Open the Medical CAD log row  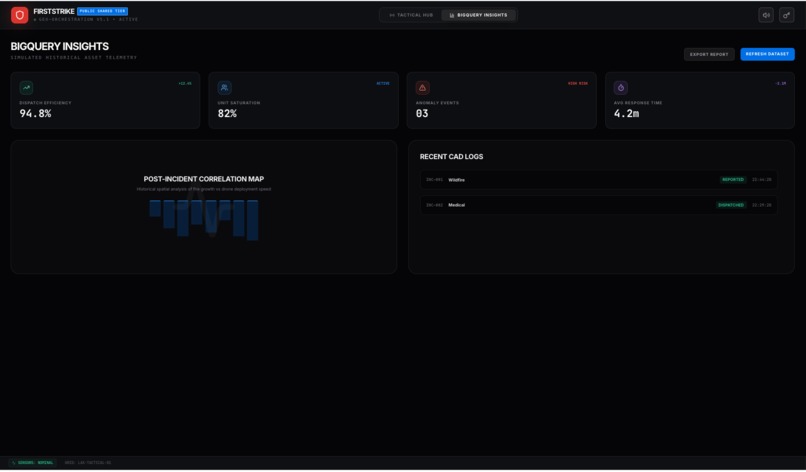click(x=598, y=205)
